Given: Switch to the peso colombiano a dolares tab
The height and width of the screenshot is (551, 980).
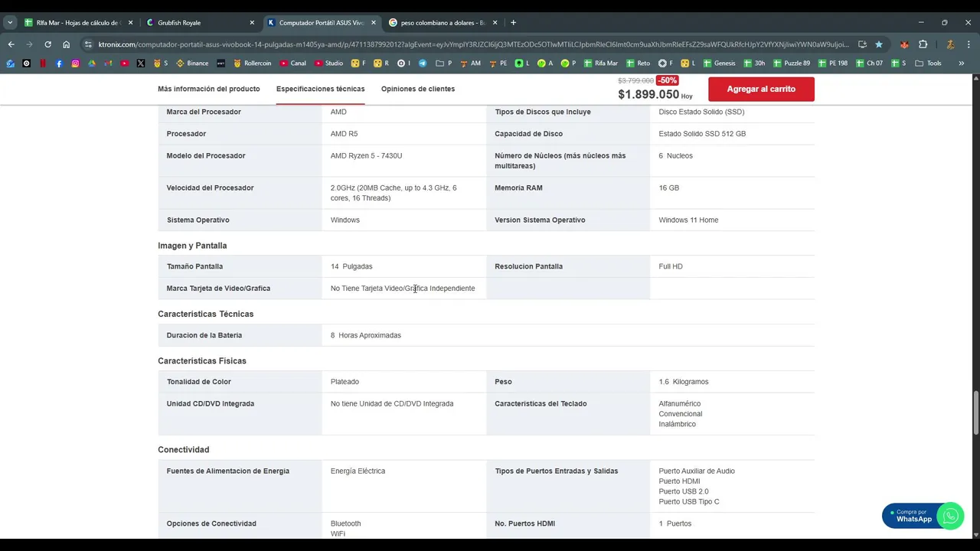Looking at the screenshot, I should 443,23.
